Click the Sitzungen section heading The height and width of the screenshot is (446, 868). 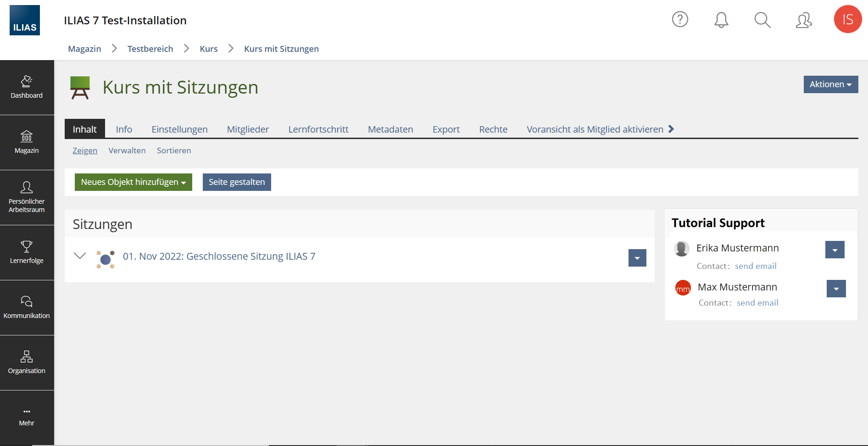click(102, 224)
